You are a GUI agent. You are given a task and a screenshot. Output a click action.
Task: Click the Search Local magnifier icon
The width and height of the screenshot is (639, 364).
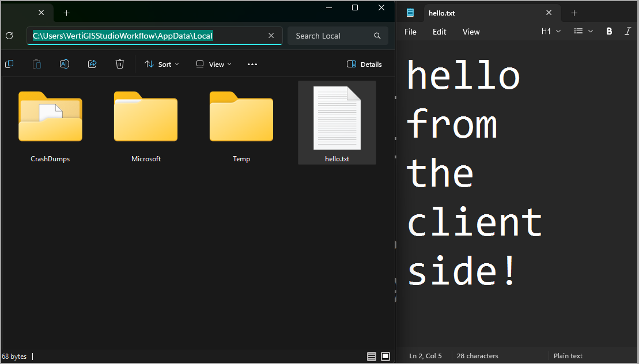[x=377, y=36]
